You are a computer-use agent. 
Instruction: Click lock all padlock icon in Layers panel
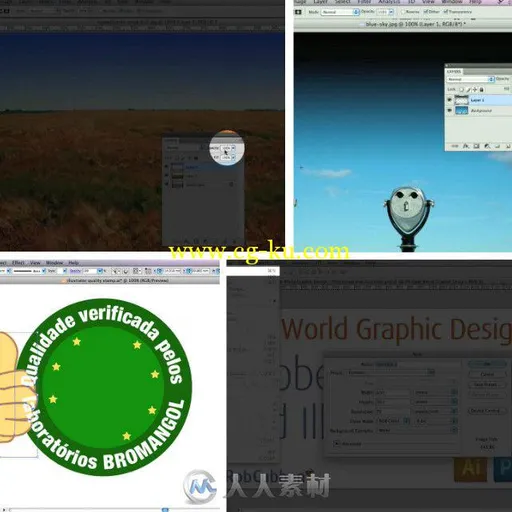tap(481, 89)
